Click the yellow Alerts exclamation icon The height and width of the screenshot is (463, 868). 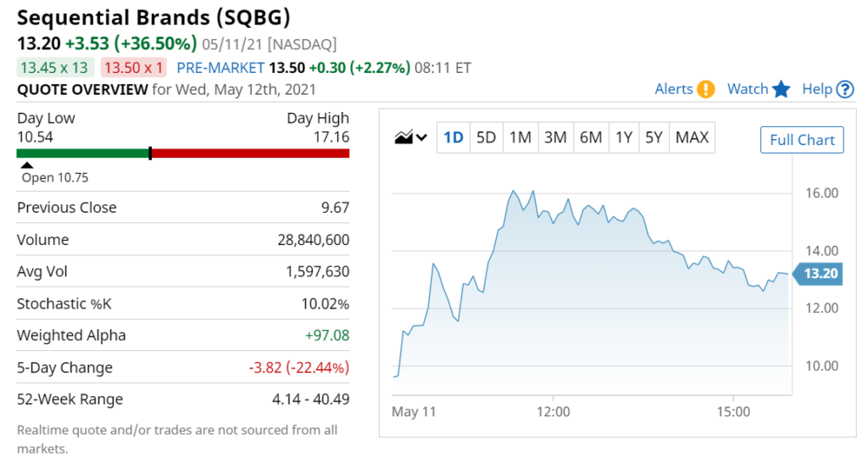tap(706, 89)
